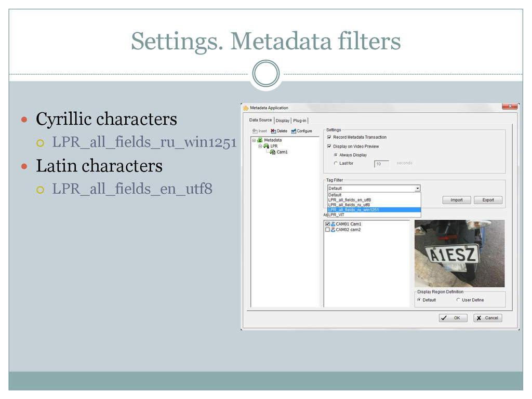Select Default display region radio button
This screenshot has width=532, height=399.
point(419,300)
